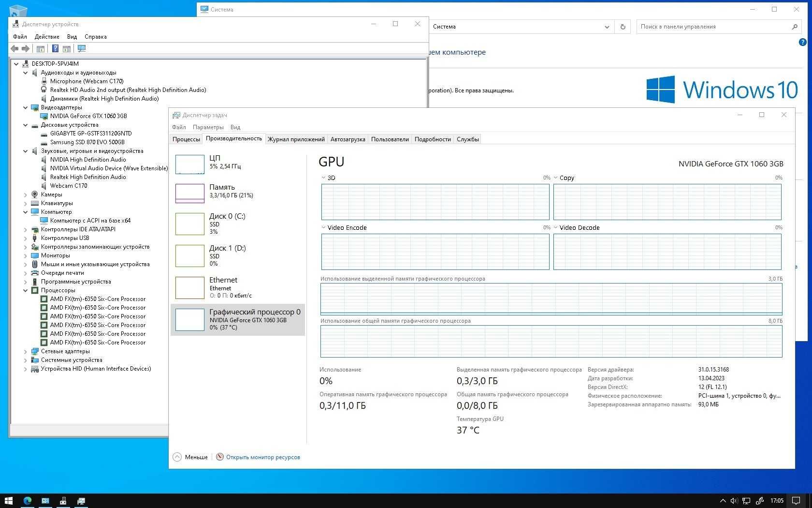Click the network icon in system tray

click(x=746, y=501)
